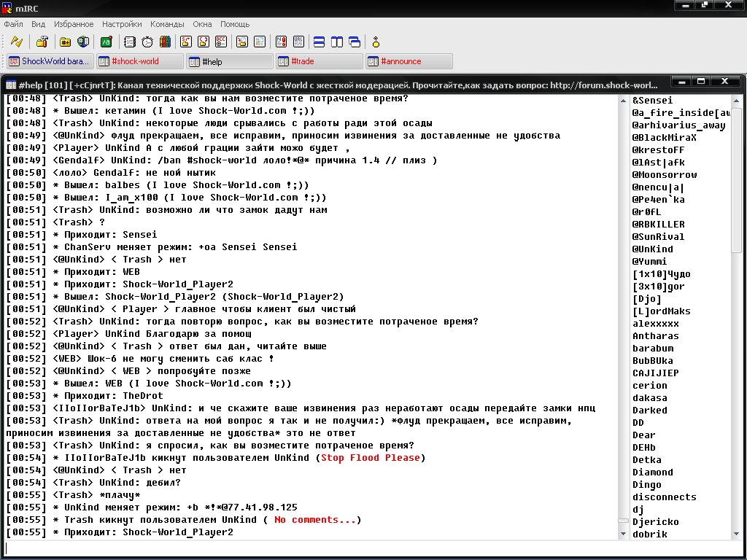This screenshot has height=560, width=747.
Task: Select @Moonsorrow in the nickname list
Action: pyautogui.click(x=665, y=175)
